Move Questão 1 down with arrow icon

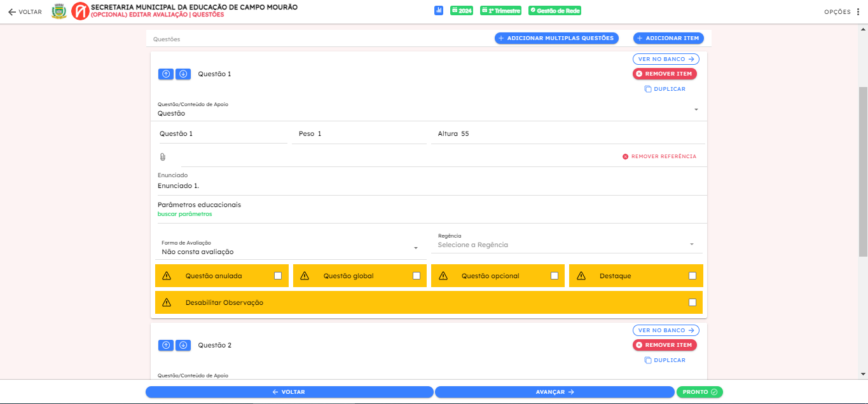[x=183, y=74]
